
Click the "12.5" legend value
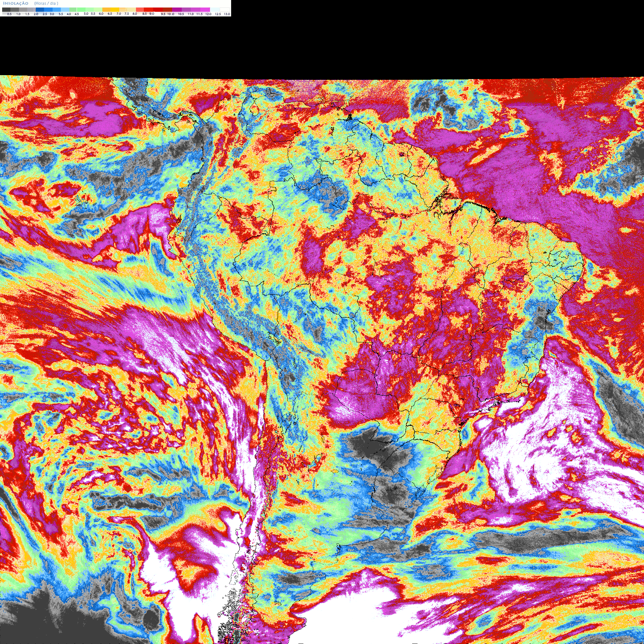coord(218,14)
